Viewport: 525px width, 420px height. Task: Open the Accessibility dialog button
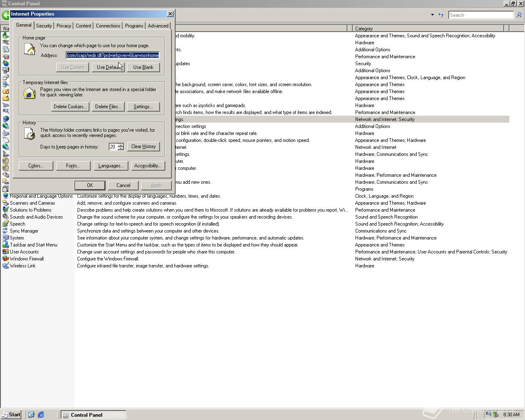point(148,166)
